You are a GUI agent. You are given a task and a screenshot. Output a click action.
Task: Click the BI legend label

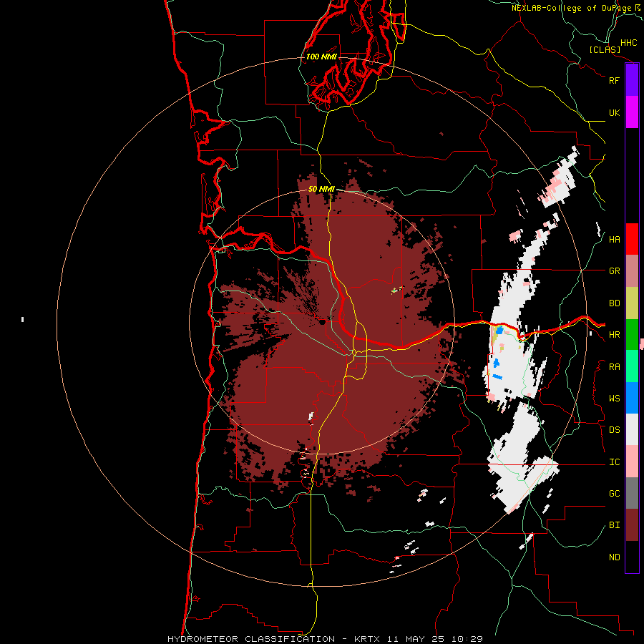click(x=614, y=525)
